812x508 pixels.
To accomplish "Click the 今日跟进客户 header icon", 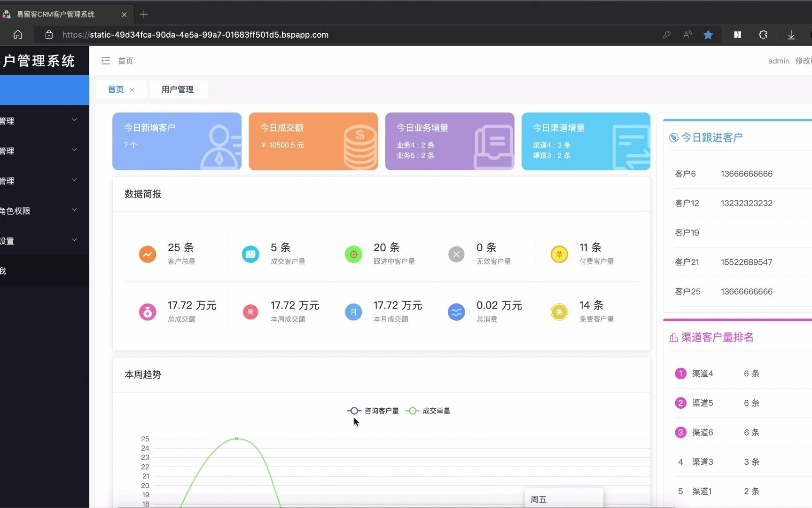I will [x=673, y=137].
